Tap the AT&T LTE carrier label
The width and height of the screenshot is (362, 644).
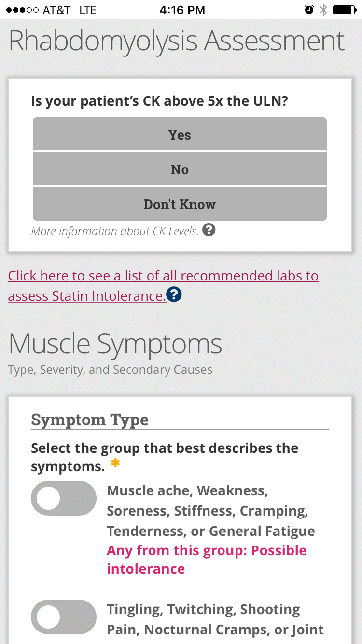click(x=70, y=10)
